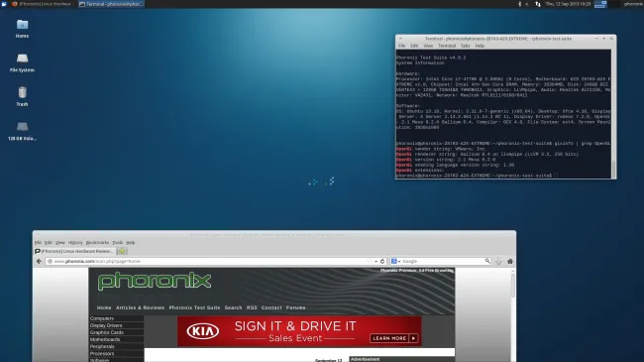Expand the address bar history dropdown arrow

(x=376, y=261)
